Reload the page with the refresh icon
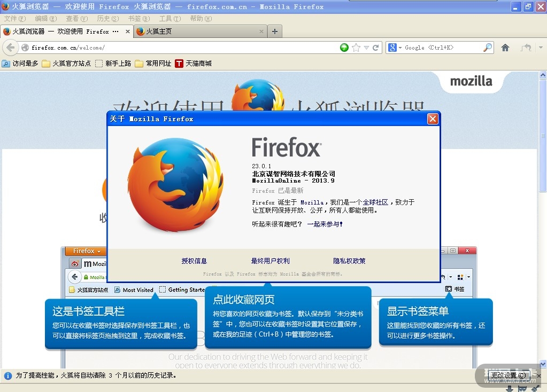Viewport: 547px width, 392px height. 375,48
